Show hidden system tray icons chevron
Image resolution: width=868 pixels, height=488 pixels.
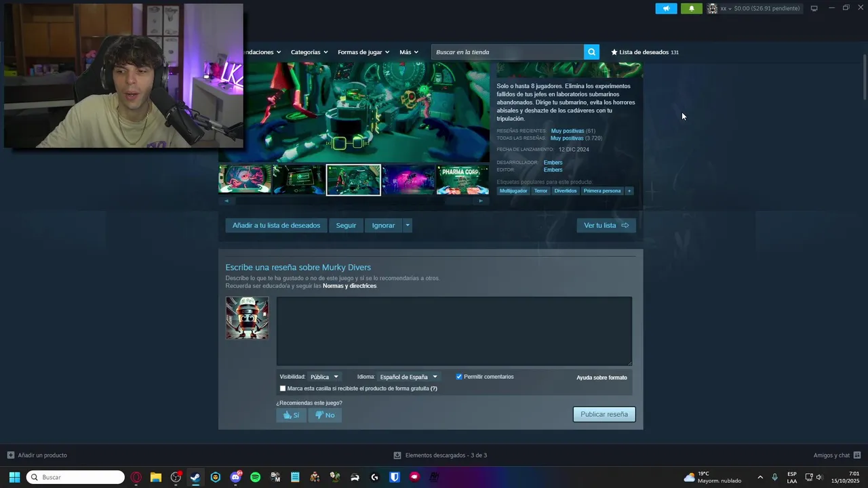(759, 477)
